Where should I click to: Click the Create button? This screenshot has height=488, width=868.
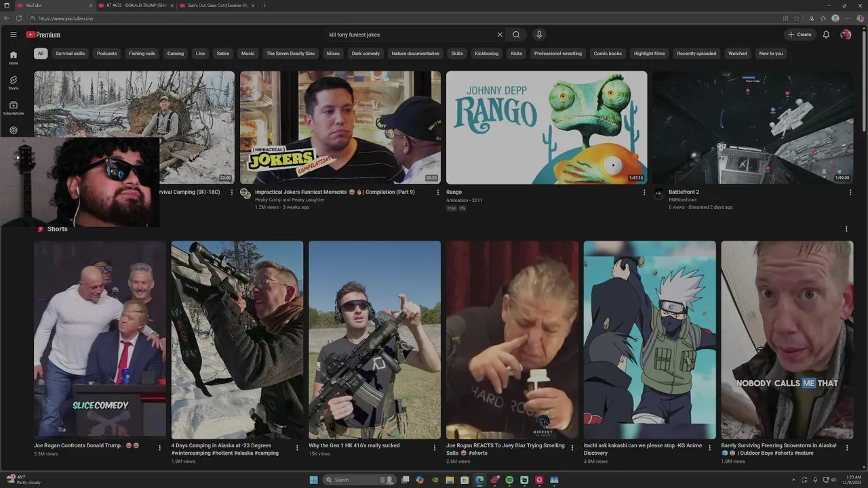coord(800,35)
